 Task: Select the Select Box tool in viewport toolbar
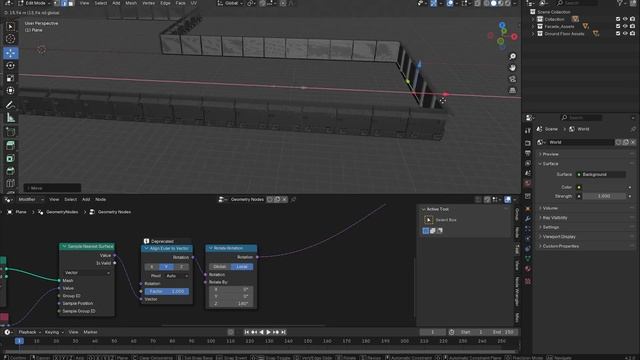point(11,27)
